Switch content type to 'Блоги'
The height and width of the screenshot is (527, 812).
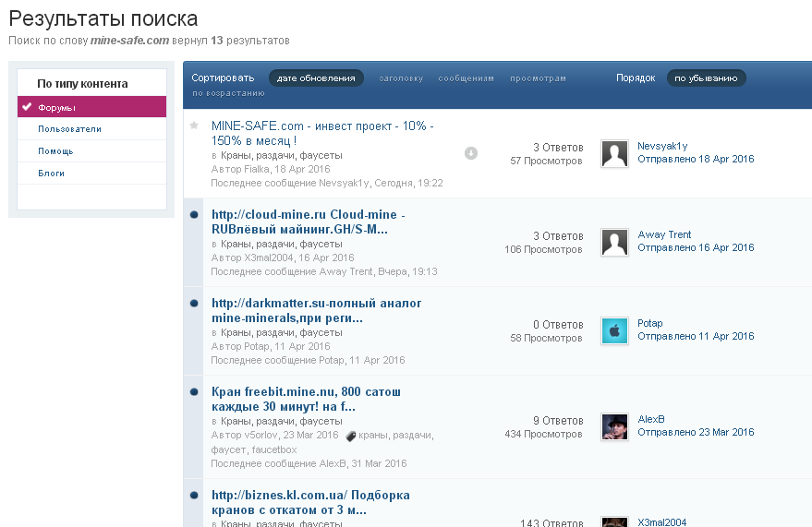click(x=51, y=174)
